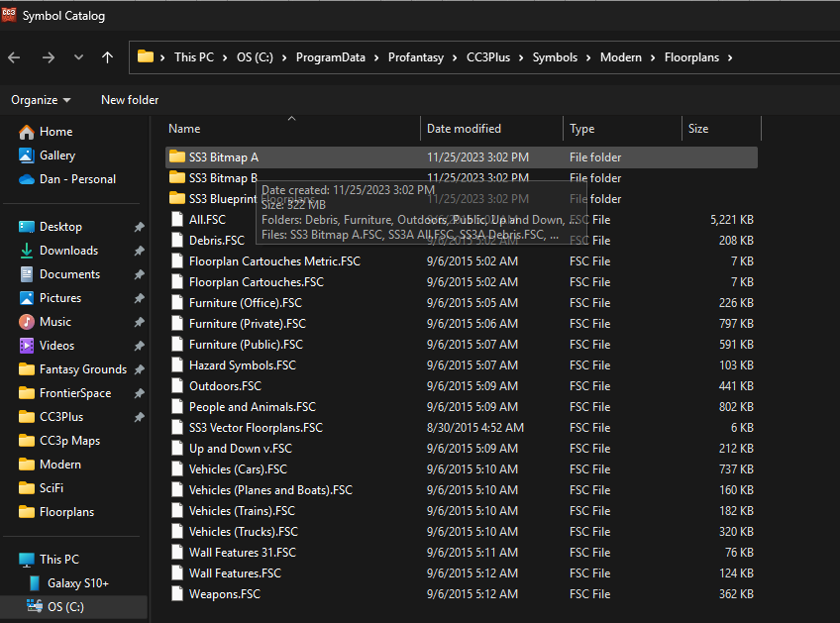Image resolution: width=840 pixels, height=623 pixels.
Task: Open the SS3 Bitmap A folder
Action: coord(223,157)
